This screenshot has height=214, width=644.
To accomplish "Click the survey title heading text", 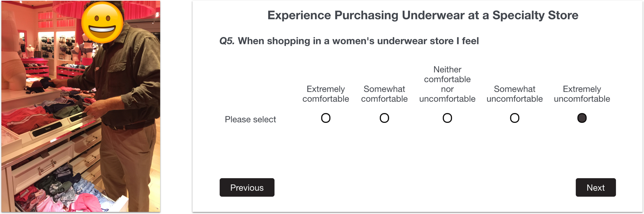I will click(x=423, y=15).
